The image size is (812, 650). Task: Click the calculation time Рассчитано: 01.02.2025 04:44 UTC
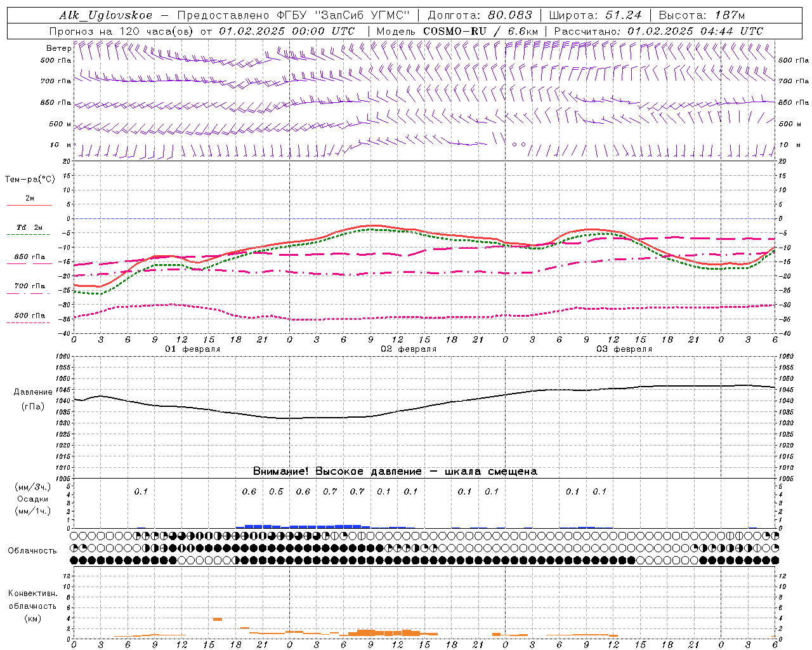click(658, 31)
